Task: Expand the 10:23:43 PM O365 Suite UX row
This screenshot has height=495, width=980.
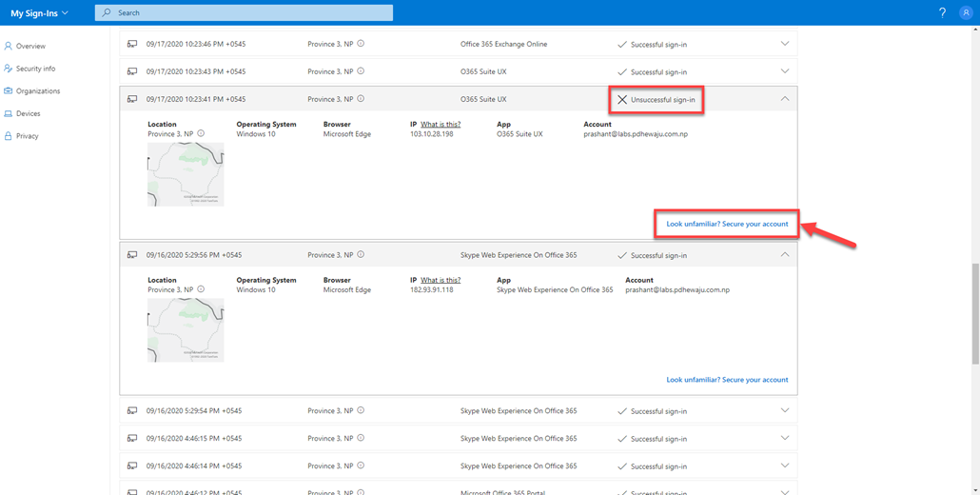Action: [786, 71]
